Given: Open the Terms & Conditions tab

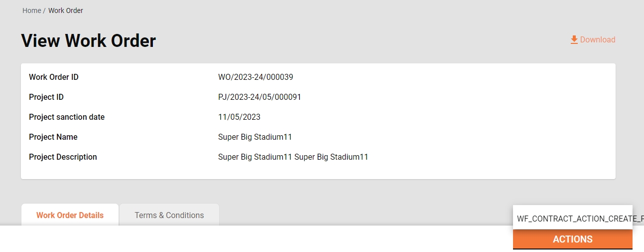Looking at the screenshot, I should click(x=169, y=215).
